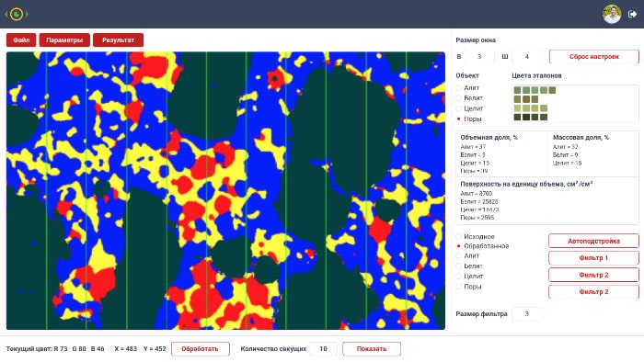This screenshot has width=644, height=362.
Task: Pick the first dark swatch in Поры row
Action: click(517, 118)
